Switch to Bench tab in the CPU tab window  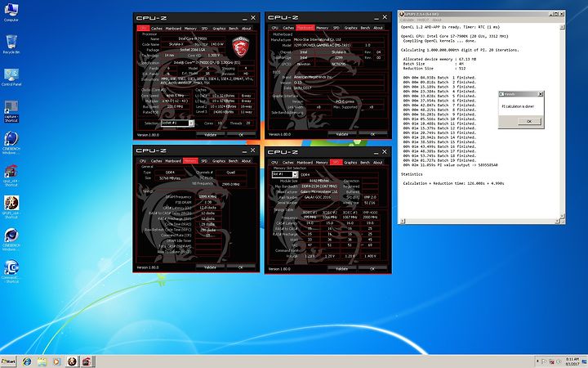[234, 28]
